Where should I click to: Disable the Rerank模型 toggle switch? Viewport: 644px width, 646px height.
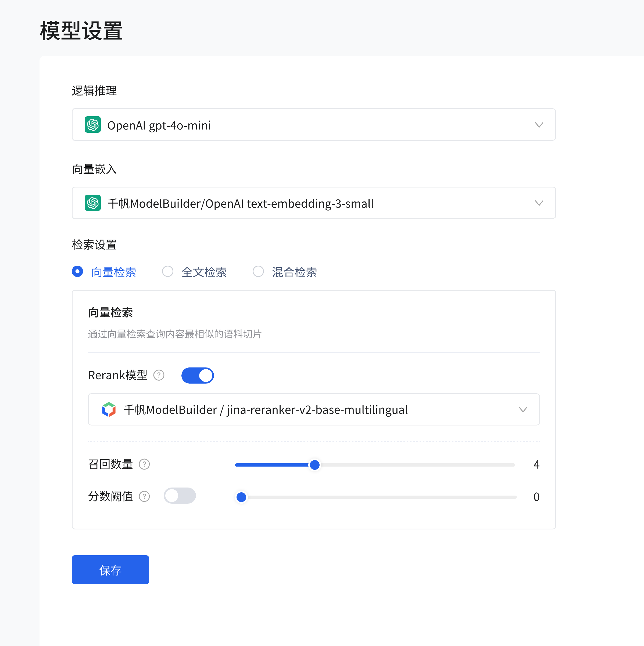click(197, 375)
